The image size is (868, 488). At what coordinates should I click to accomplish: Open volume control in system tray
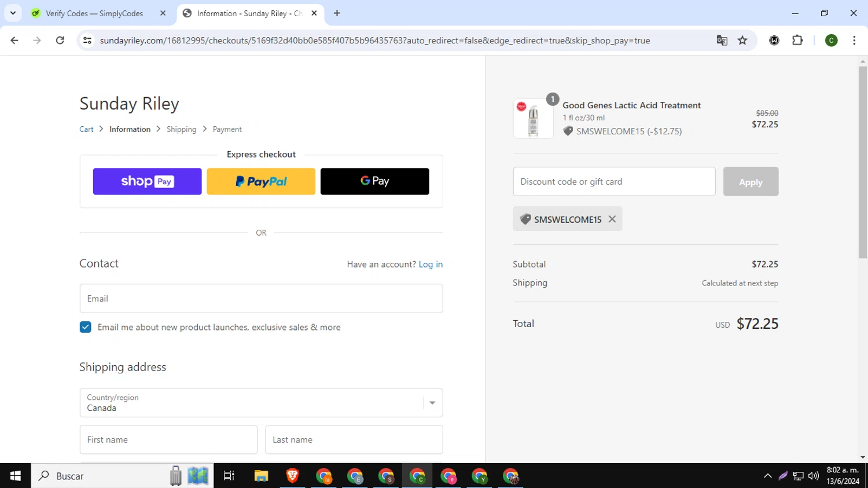[x=814, y=476]
